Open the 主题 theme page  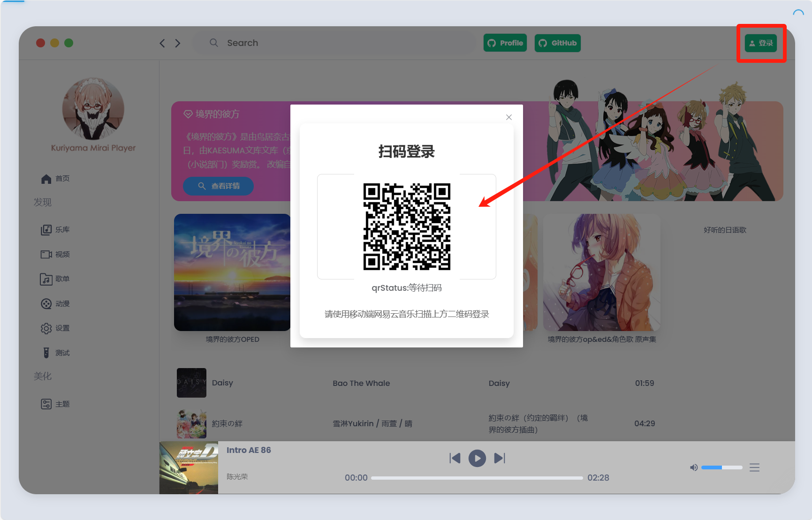[56, 404]
